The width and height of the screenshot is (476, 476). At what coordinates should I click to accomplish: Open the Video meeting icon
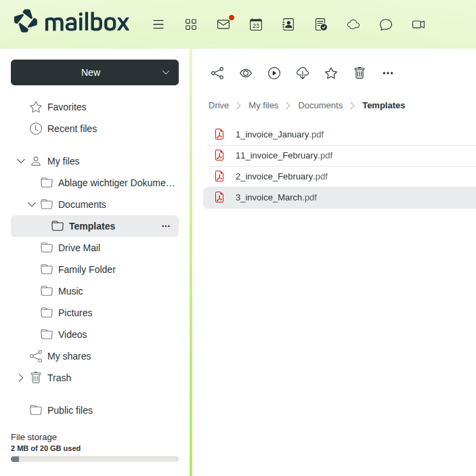click(418, 24)
